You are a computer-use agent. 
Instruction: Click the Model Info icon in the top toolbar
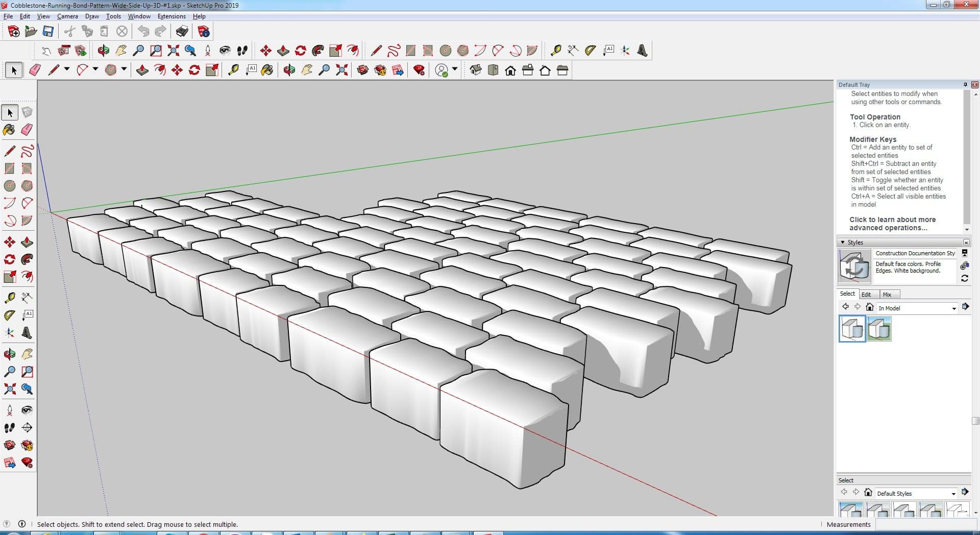(x=204, y=32)
